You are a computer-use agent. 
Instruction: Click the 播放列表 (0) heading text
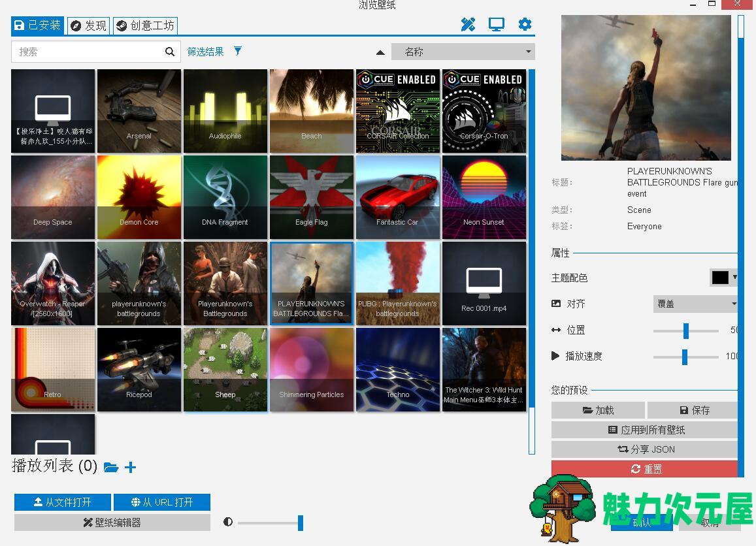pyautogui.click(x=54, y=466)
